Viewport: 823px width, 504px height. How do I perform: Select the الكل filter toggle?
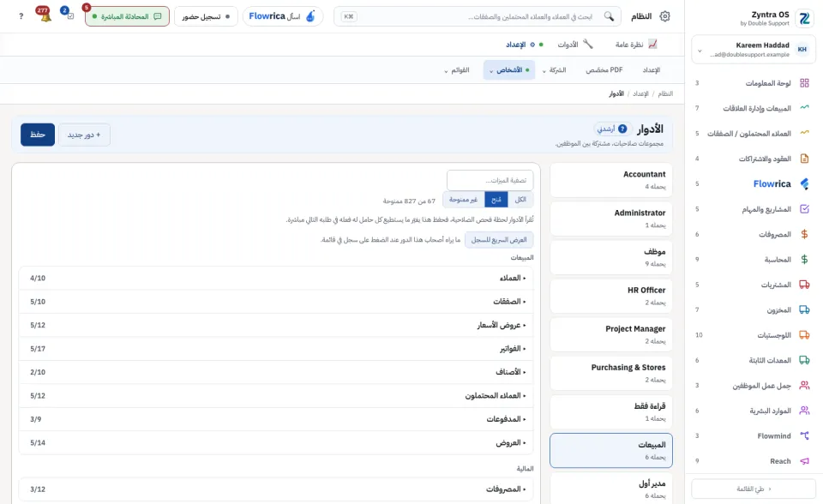(520, 200)
